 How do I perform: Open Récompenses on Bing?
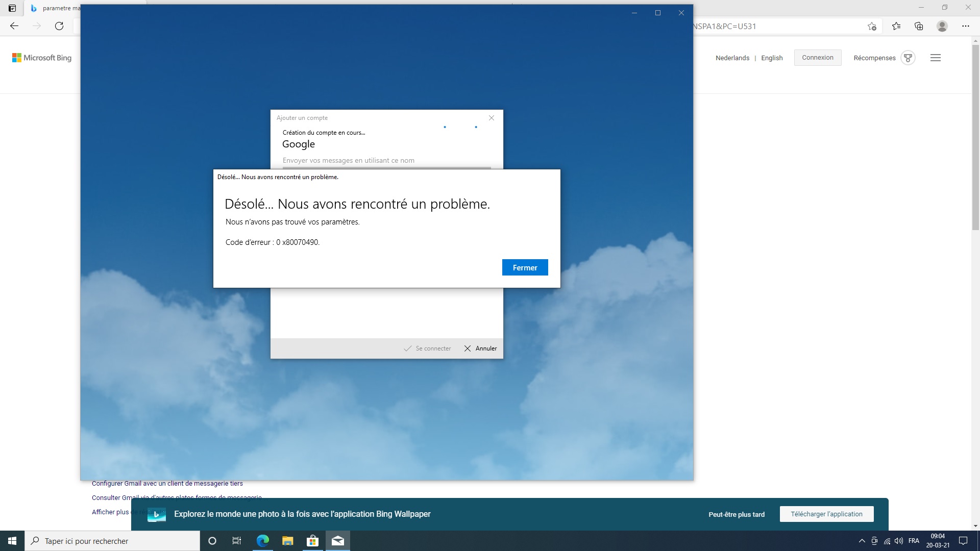(874, 58)
